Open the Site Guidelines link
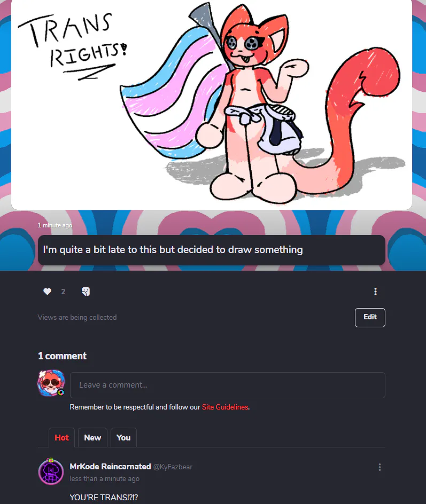 pyautogui.click(x=225, y=407)
